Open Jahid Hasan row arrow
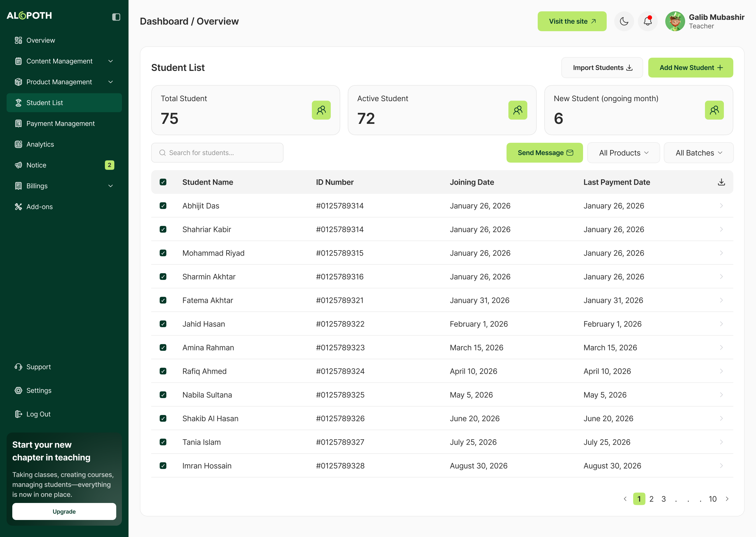Viewport: 756px width, 537px height. tap(721, 324)
